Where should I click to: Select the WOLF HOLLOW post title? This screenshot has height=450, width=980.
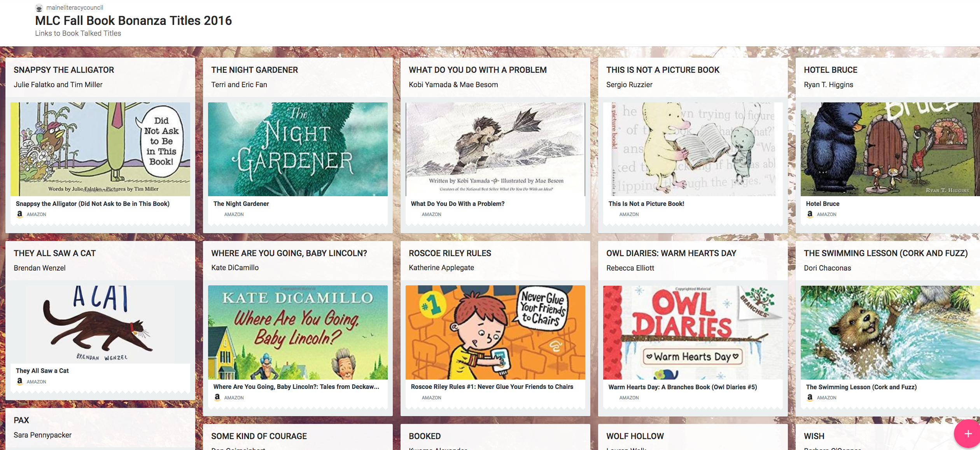pos(635,436)
